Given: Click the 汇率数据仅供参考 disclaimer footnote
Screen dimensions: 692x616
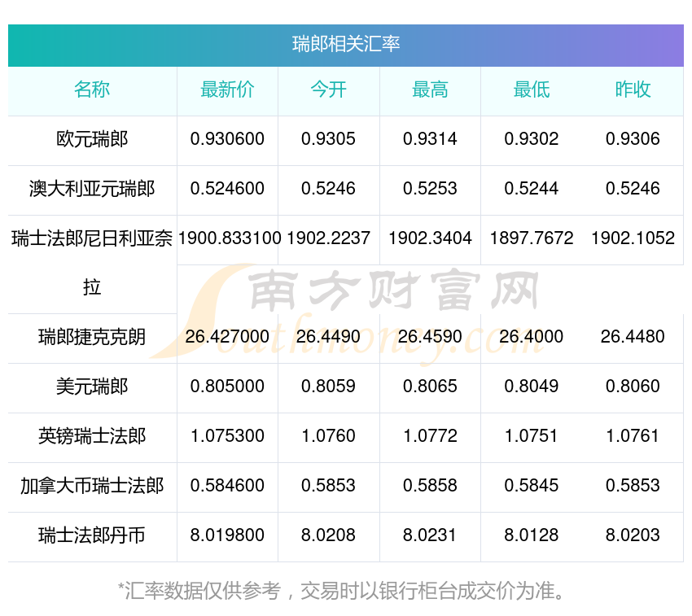Looking at the screenshot, I should pos(342,592).
